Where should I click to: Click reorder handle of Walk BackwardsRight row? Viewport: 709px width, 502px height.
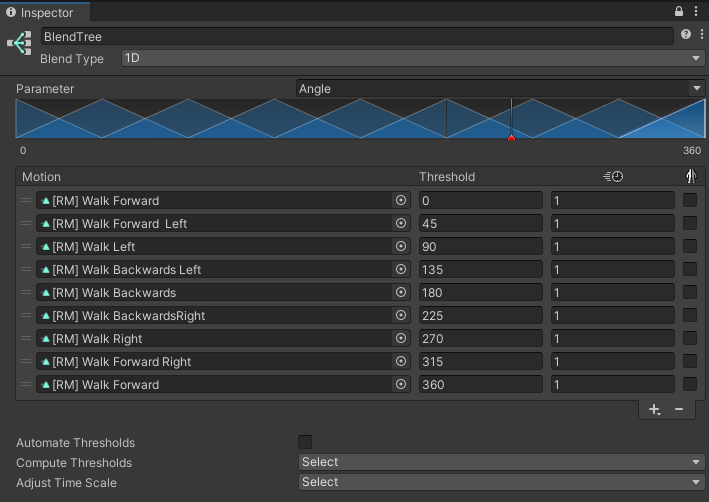tap(26, 316)
